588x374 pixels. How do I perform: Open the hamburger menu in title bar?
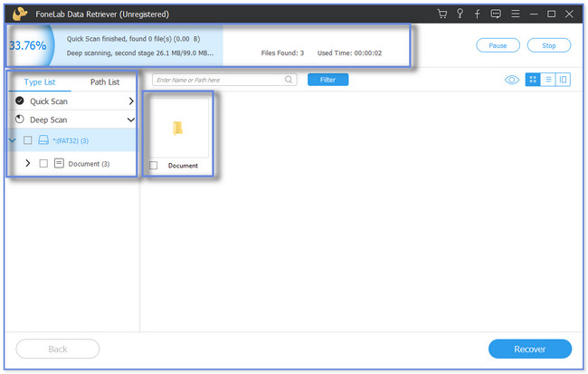click(516, 14)
